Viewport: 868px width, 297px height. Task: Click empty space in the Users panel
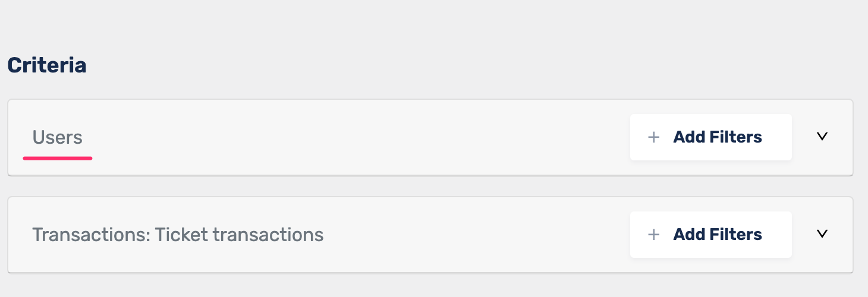click(357, 137)
